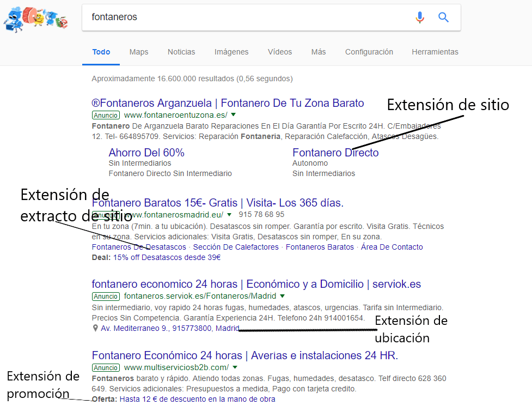
Task: Click the www.fontaneroentuzona.es/ display URL
Action: pos(176,115)
